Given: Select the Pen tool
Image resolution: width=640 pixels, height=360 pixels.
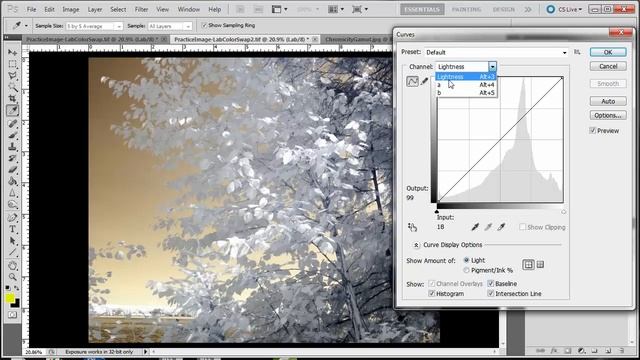Looking at the screenshot, I should (x=12, y=218).
